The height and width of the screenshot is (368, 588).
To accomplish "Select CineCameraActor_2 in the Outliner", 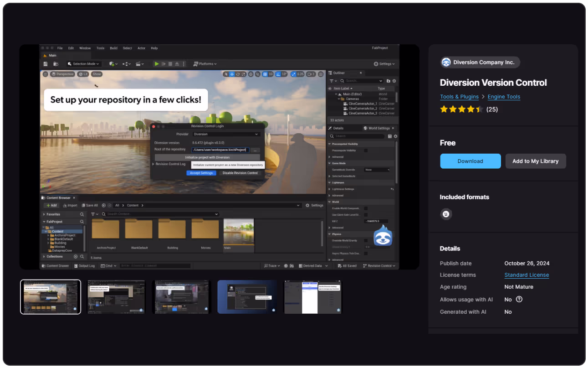I will click(x=363, y=109).
